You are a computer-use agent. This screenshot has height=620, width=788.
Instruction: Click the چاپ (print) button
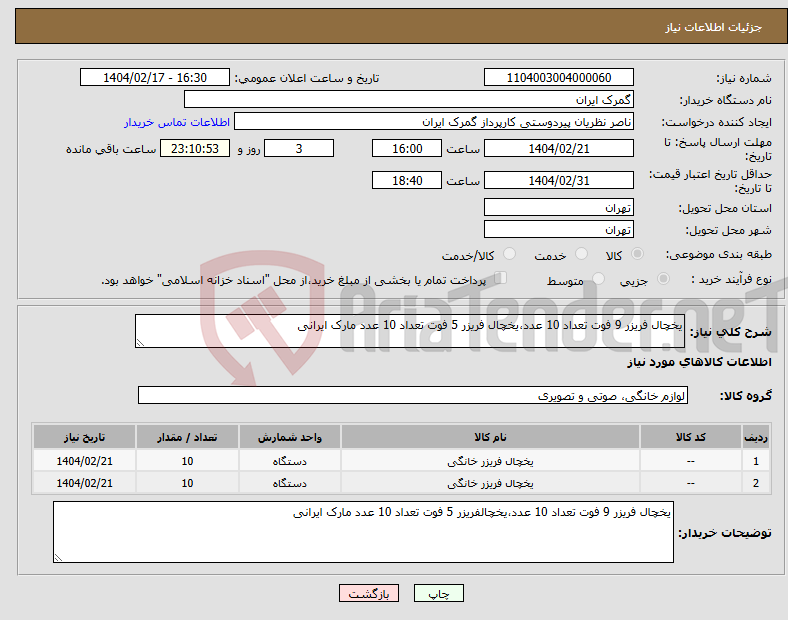[x=438, y=593]
